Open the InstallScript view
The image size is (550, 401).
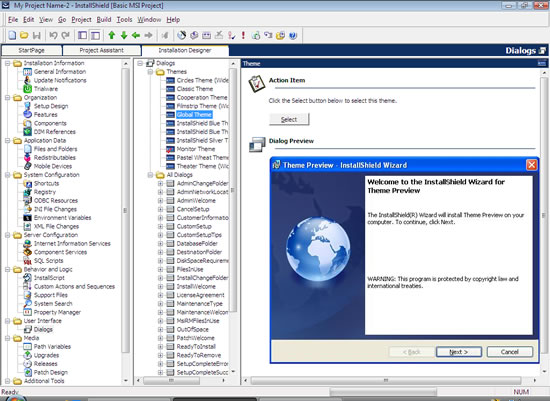pos(49,278)
